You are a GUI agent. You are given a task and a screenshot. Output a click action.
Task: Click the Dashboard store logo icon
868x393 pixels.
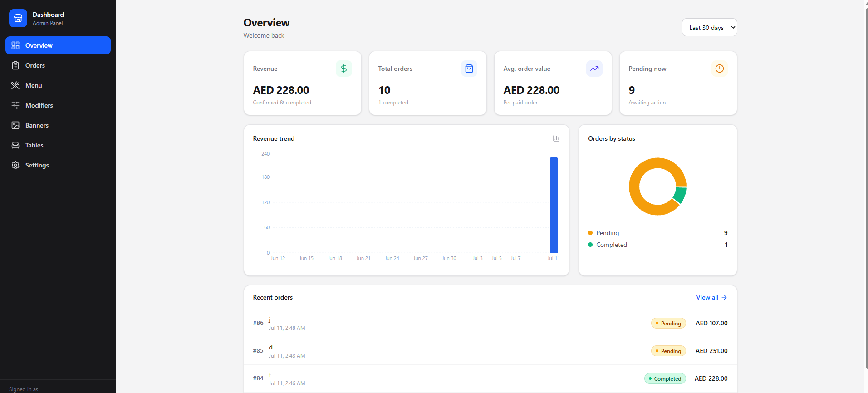[18, 18]
